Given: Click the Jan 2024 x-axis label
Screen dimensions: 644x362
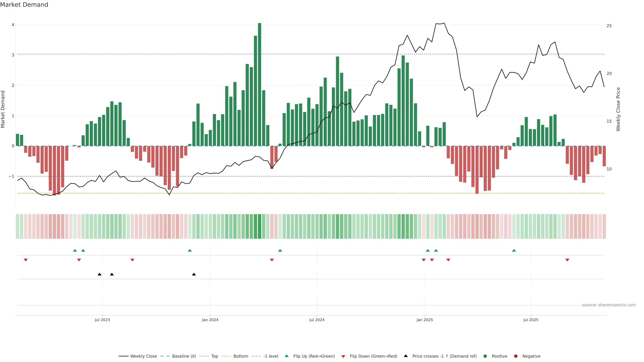Looking at the screenshot, I should point(210,320).
